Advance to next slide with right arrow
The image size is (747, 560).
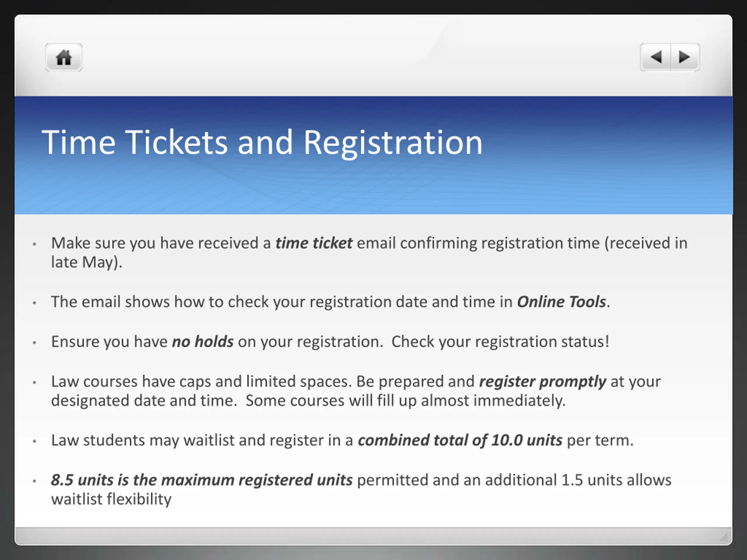(x=685, y=57)
